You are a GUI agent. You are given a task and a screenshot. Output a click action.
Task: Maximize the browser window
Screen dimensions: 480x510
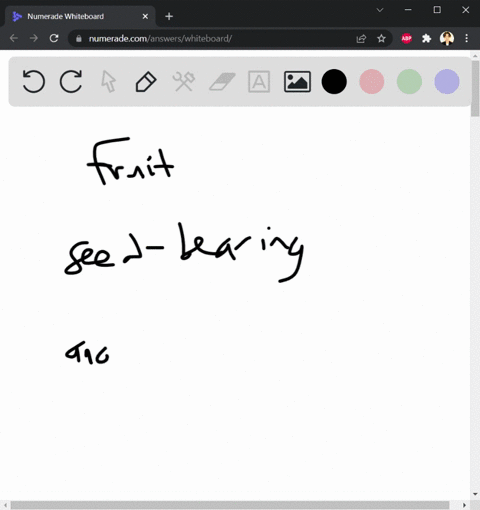pos(437,10)
